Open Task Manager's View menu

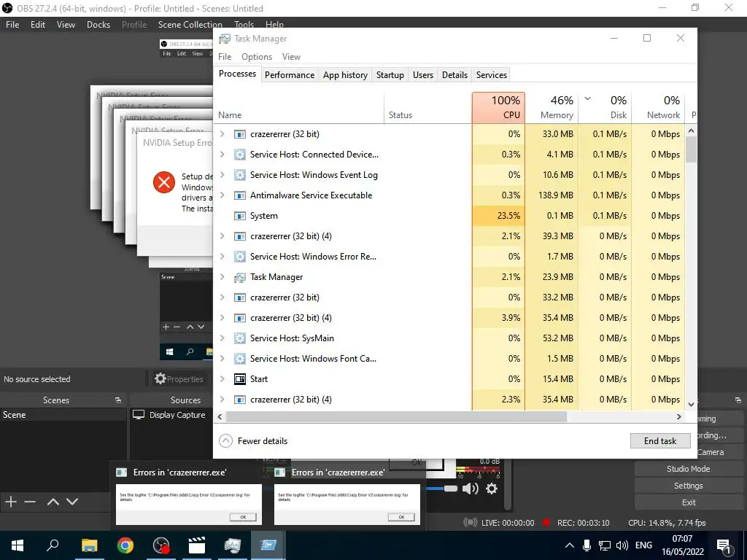291,57
